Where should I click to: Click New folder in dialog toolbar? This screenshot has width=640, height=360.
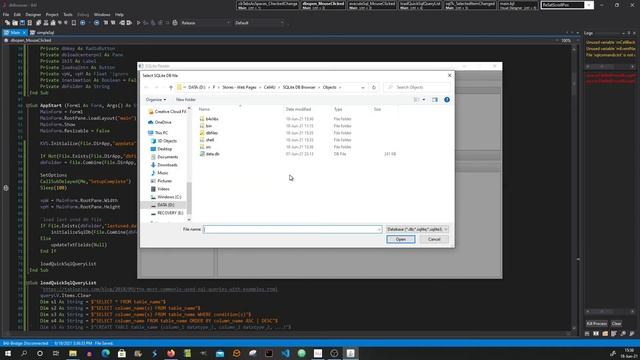click(x=186, y=100)
